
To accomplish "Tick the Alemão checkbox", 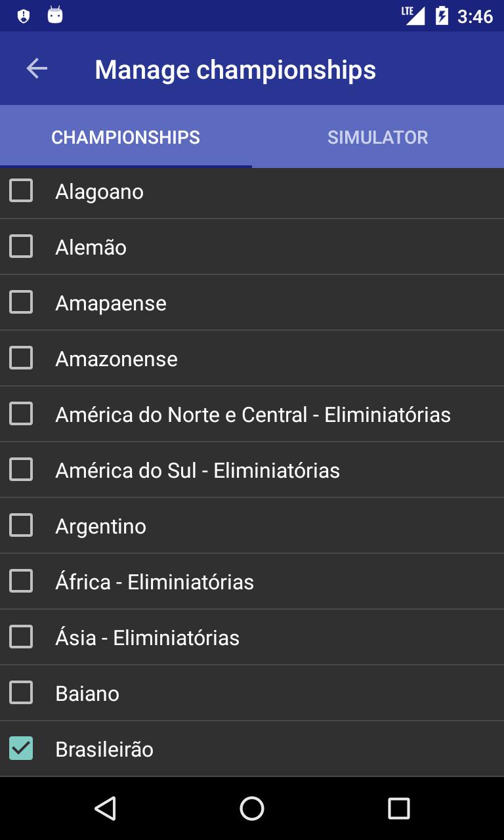I will [21, 247].
